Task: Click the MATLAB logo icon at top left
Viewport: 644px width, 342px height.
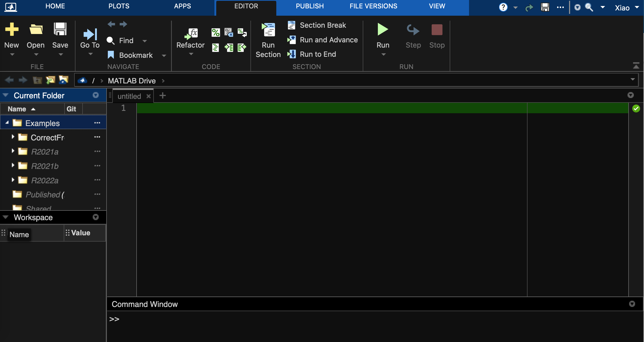Action: pos(11,7)
